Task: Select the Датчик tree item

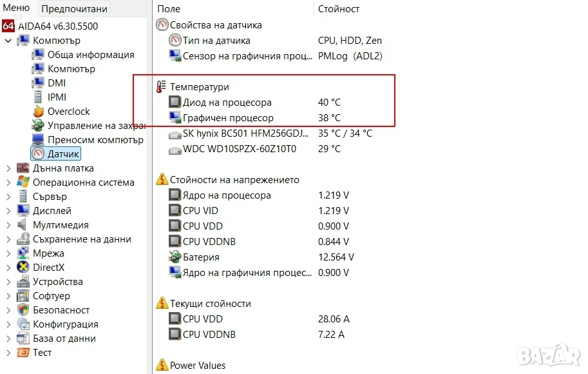Action: (x=55, y=153)
